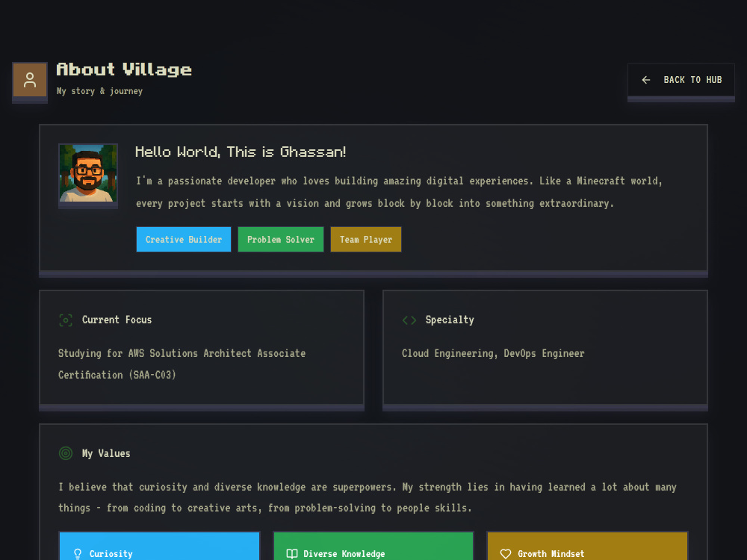The image size is (747, 560).
Task: Click the Current Focus target icon
Action: (66, 320)
